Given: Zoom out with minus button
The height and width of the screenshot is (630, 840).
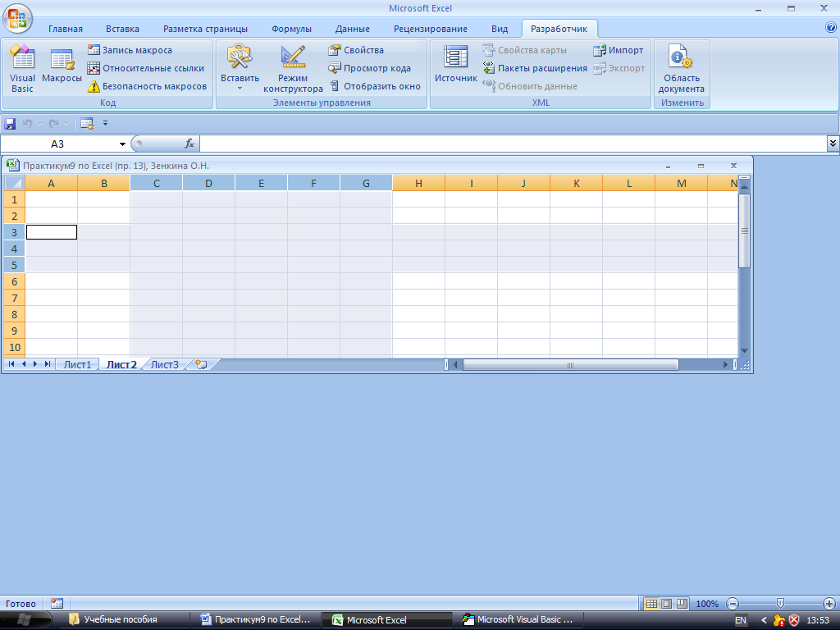Looking at the screenshot, I should coord(733,604).
